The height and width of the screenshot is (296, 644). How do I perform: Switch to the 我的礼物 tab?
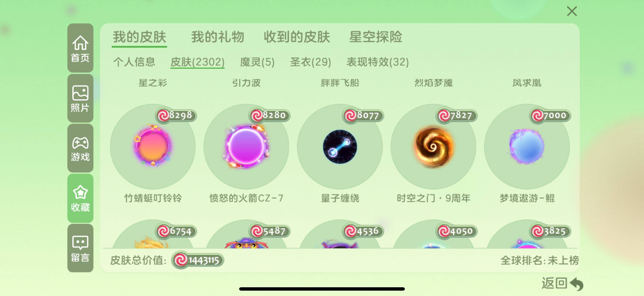click(x=218, y=37)
